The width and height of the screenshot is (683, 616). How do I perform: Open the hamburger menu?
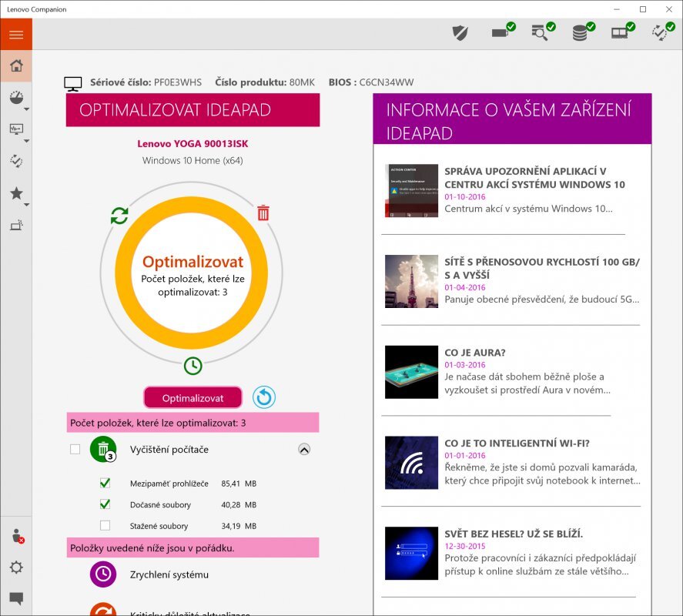tap(16, 35)
